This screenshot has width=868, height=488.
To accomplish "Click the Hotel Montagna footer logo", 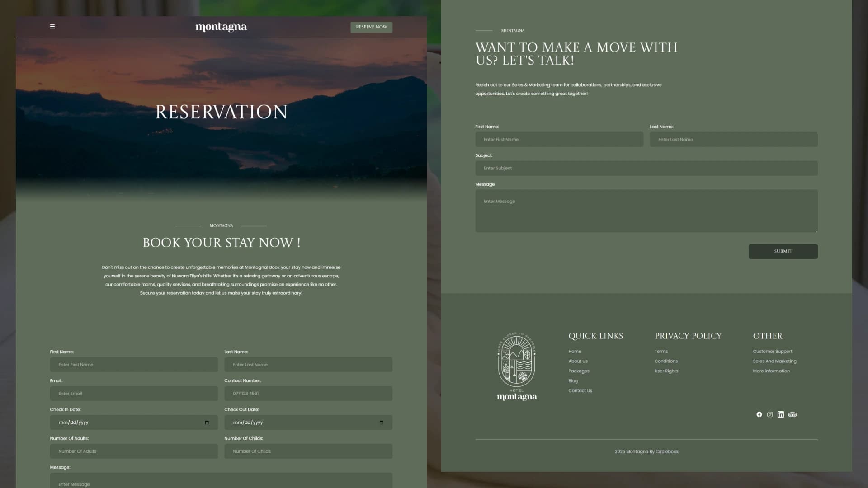I will (517, 366).
